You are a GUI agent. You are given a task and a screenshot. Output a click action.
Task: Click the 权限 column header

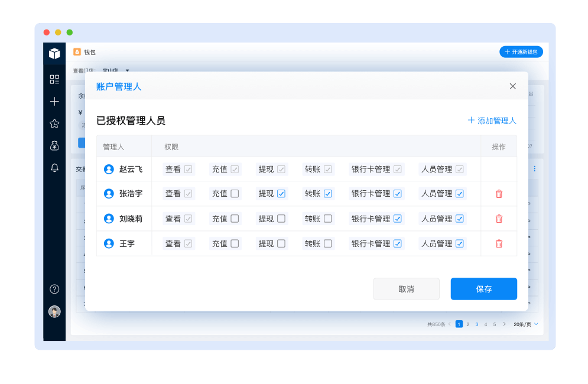coord(171,147)
